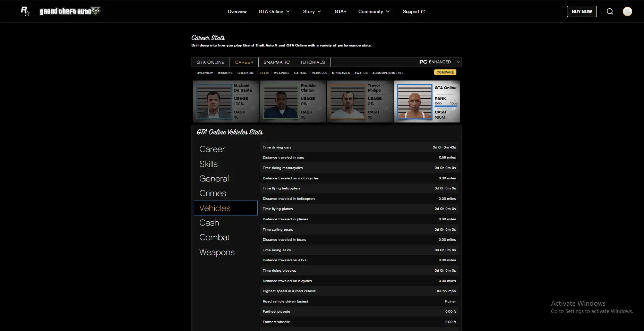Click the Rockstar Games logo icon

point(25,11)
